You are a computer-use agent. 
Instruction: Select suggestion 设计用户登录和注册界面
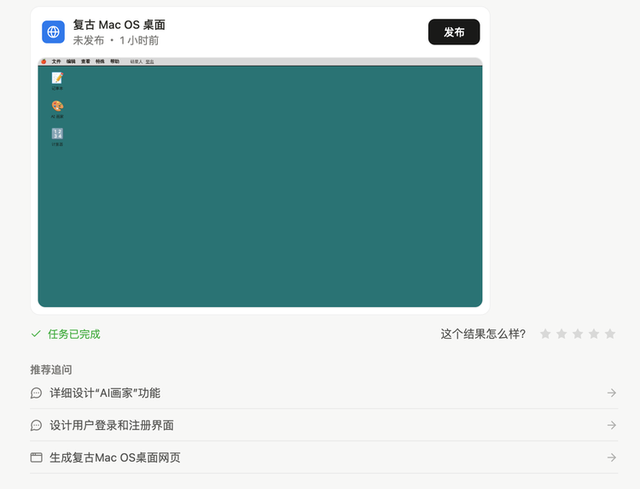[x=324, y=425]
